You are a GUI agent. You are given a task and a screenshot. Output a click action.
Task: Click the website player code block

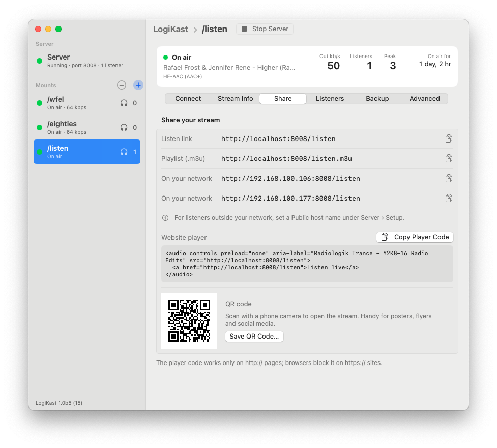(x=307, y=264)
